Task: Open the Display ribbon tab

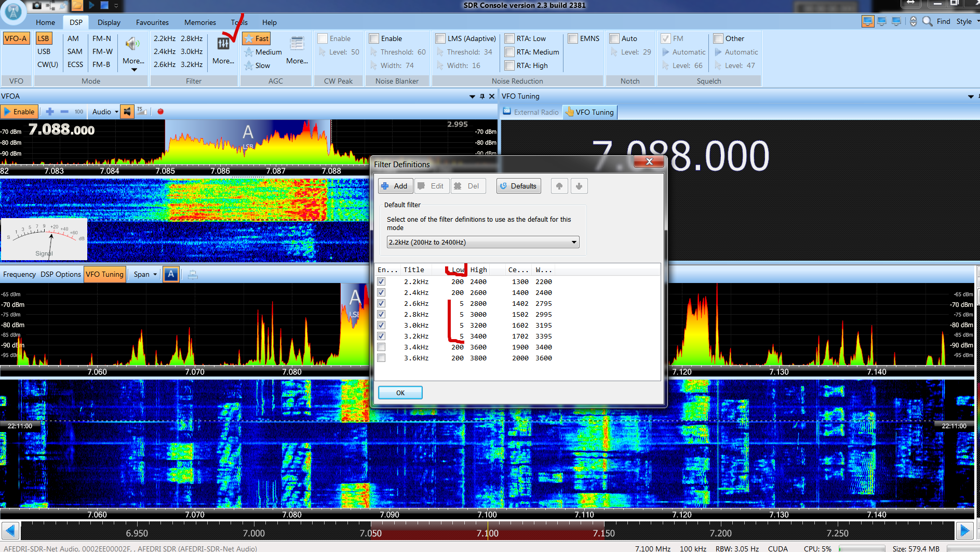Action: [x=109, y=22]
